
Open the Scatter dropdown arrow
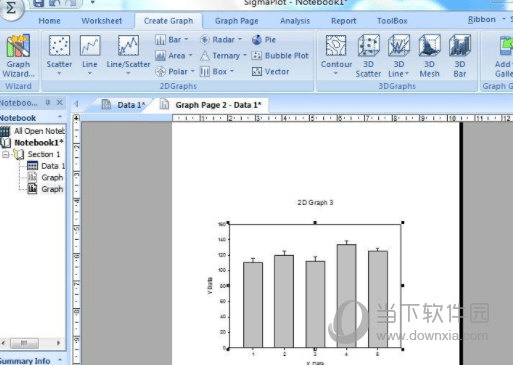click(x=59, y=73)
